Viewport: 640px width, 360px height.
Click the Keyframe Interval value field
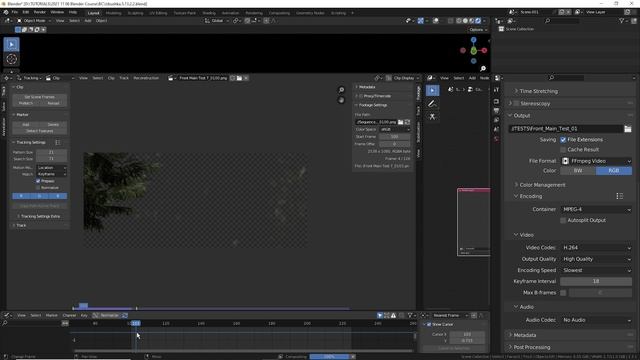pyautogui.click(x=596, y=282)
